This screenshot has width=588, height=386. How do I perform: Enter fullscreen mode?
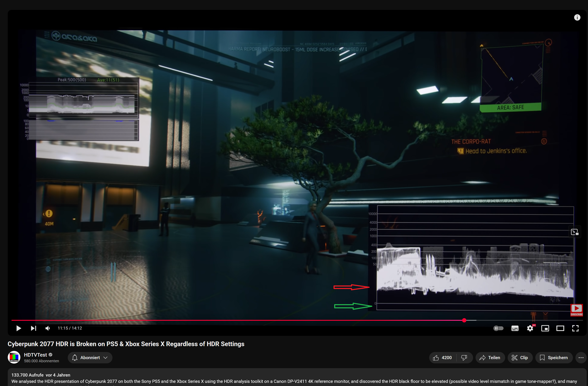pos(575,328)
